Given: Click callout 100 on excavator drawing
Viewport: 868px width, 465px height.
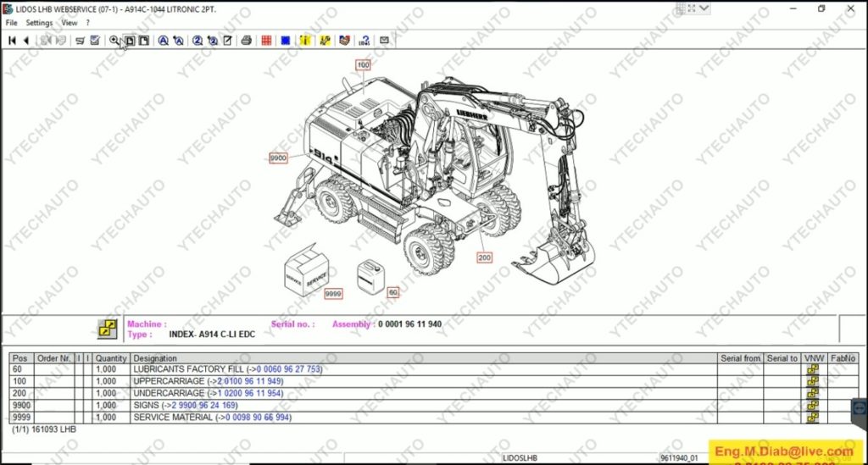Looking at the screenshot, I should (x=363, y=64).
